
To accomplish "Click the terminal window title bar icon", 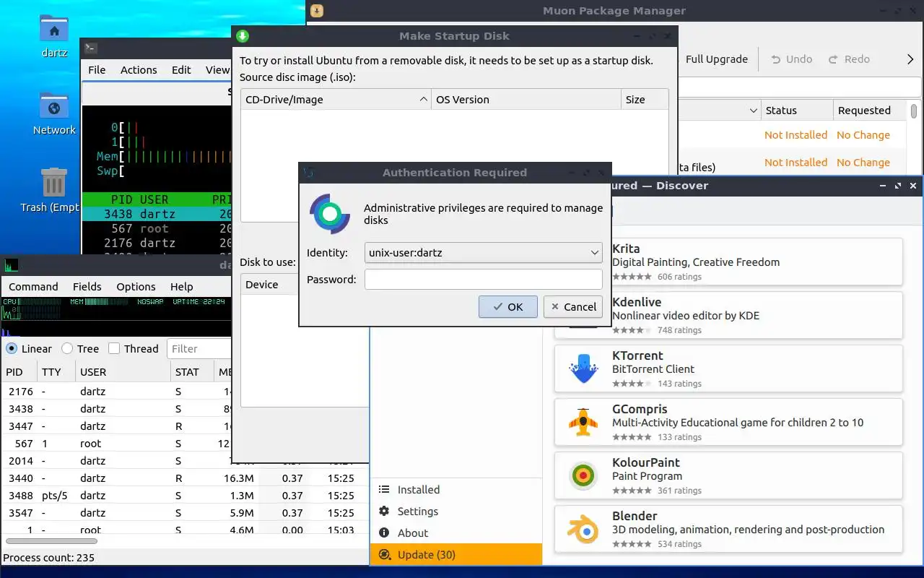I will 90,48.
